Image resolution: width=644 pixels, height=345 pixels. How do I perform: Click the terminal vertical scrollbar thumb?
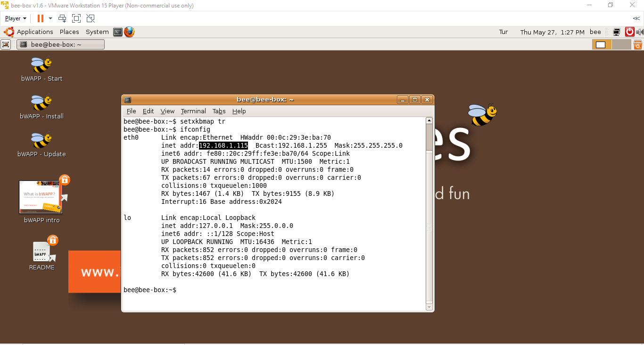click(429, 137)
